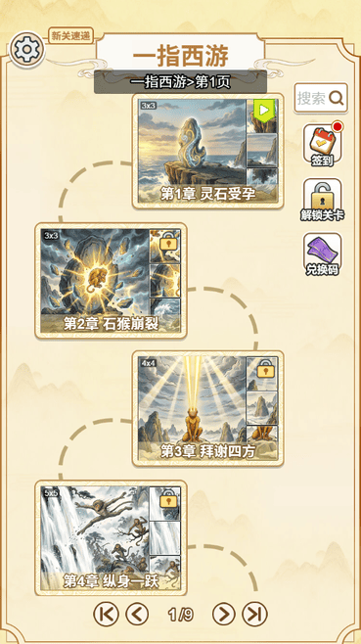Start chapter 1 with green play flag
Image resolution: width=361 pixels, height=644 pixels.
click(x=264, y=110)
